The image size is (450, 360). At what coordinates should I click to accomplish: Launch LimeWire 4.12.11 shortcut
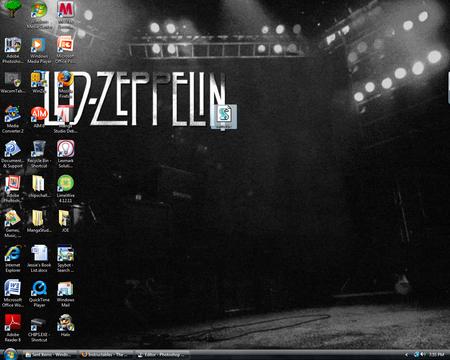(x=65, y=189)
